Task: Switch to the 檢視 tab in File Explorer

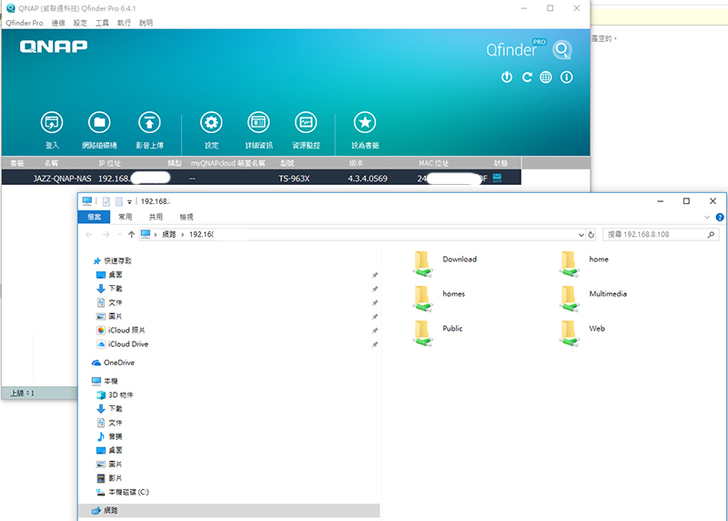Action: point(187,216)
